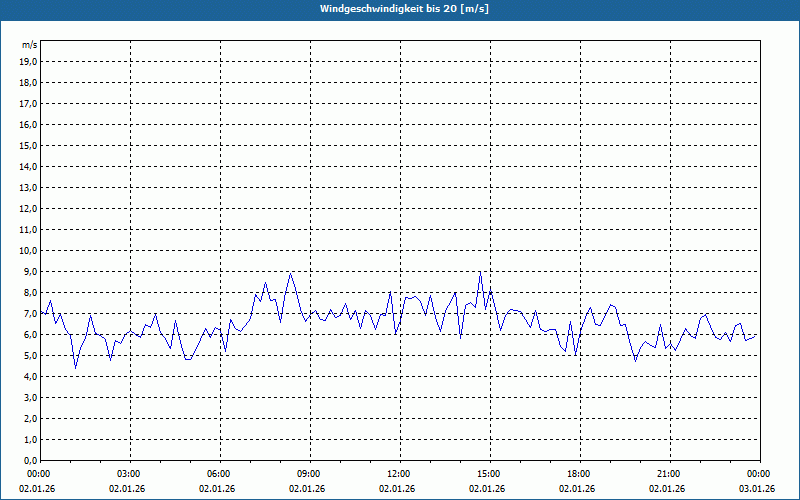This screenshot has height=500, width=800.
Task: Click the 18:00 time axis label
Action: (x=578, y=474)
